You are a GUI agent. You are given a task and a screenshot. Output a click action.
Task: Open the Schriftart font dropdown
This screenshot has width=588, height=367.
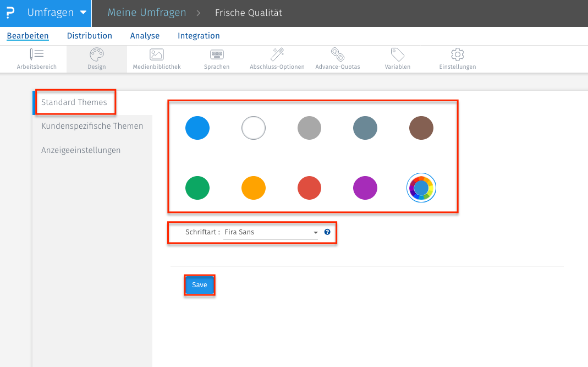pos(270,232)
